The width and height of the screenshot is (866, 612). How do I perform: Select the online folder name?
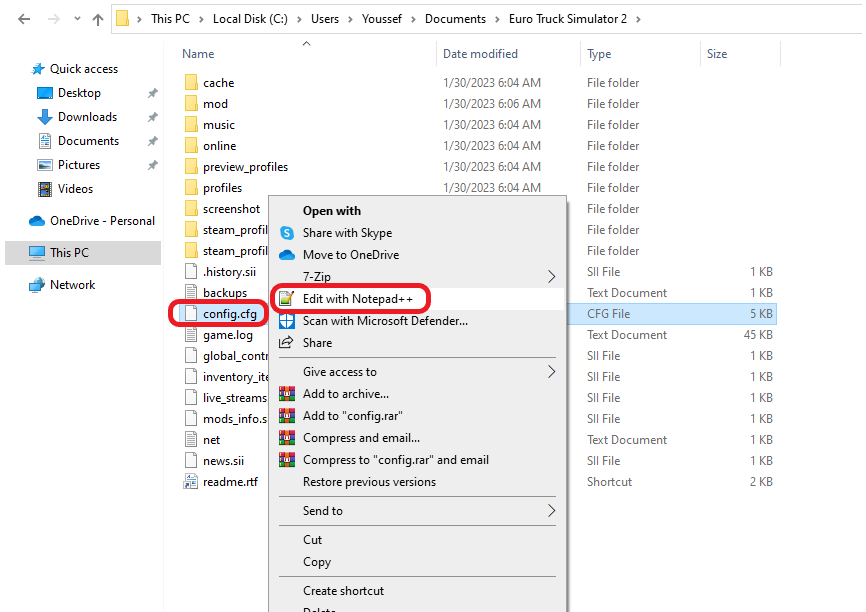click(x=219, y=146)
